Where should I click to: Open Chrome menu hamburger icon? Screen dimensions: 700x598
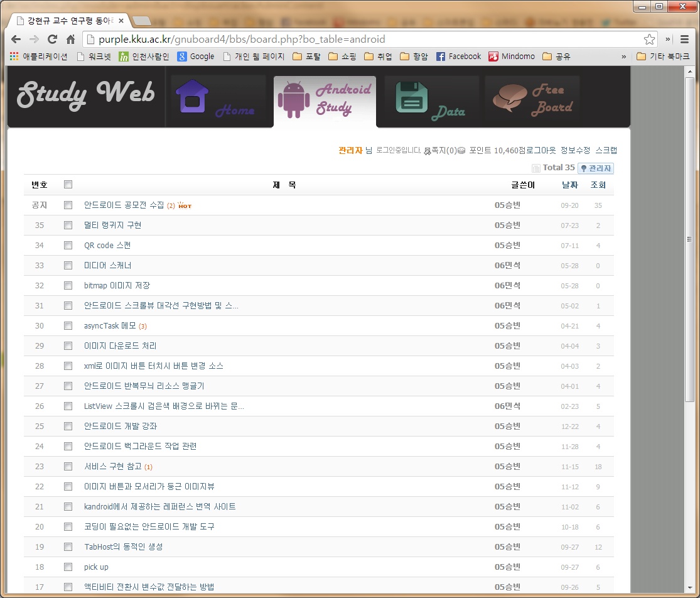(x=684, y=39)
